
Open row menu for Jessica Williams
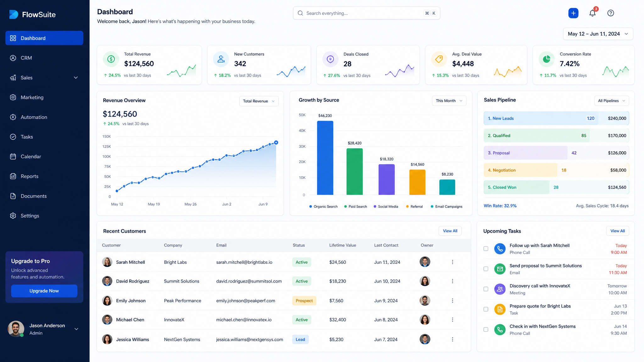[x=452, y=339]
